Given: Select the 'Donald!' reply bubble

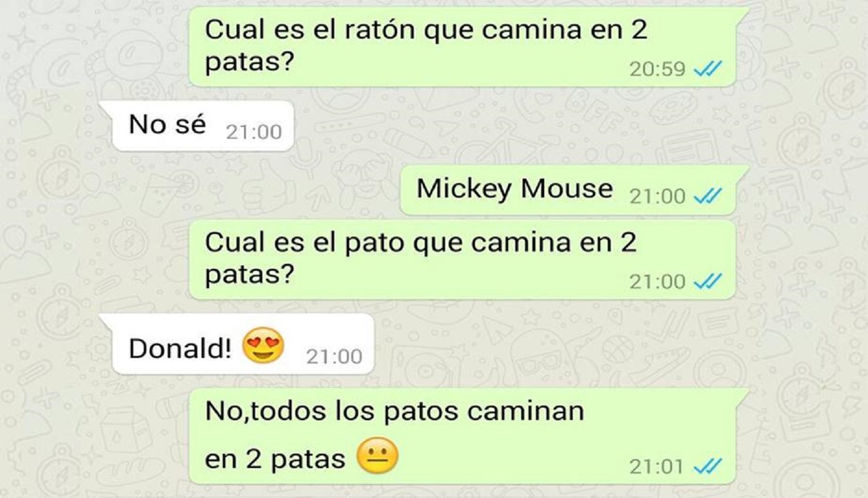Looking at the screenshot, I should [x=237, y=344].
